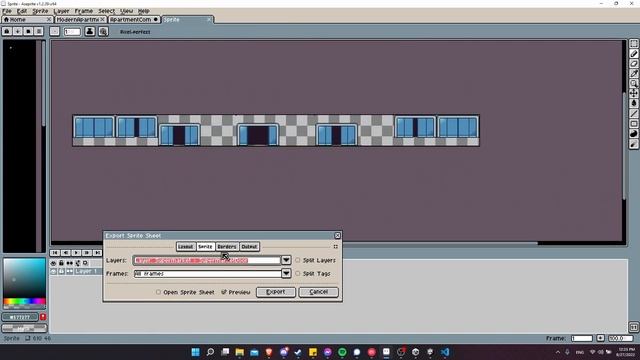Open Frames combo box showing All frames
This screenshot has height=360, width=640.
207,273
